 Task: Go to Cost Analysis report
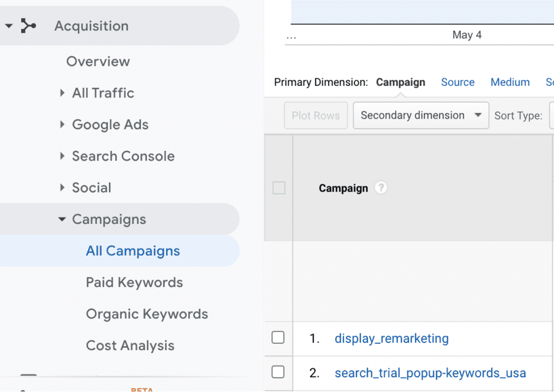click(130, 346)
